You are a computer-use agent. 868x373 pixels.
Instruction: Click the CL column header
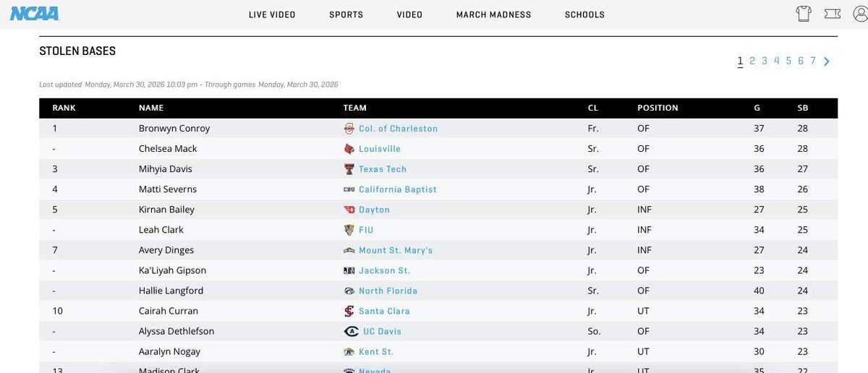(x=593, y=108)
